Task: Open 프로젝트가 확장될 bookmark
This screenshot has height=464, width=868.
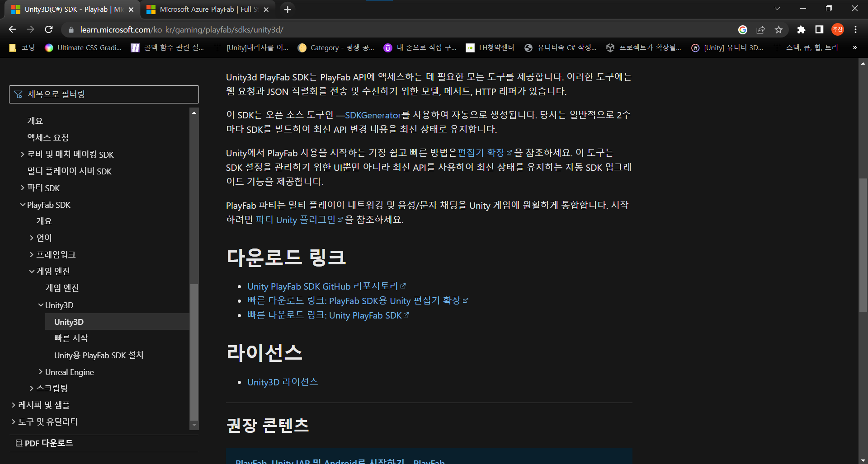Action: pyautogui.click(x=643, y=47)
